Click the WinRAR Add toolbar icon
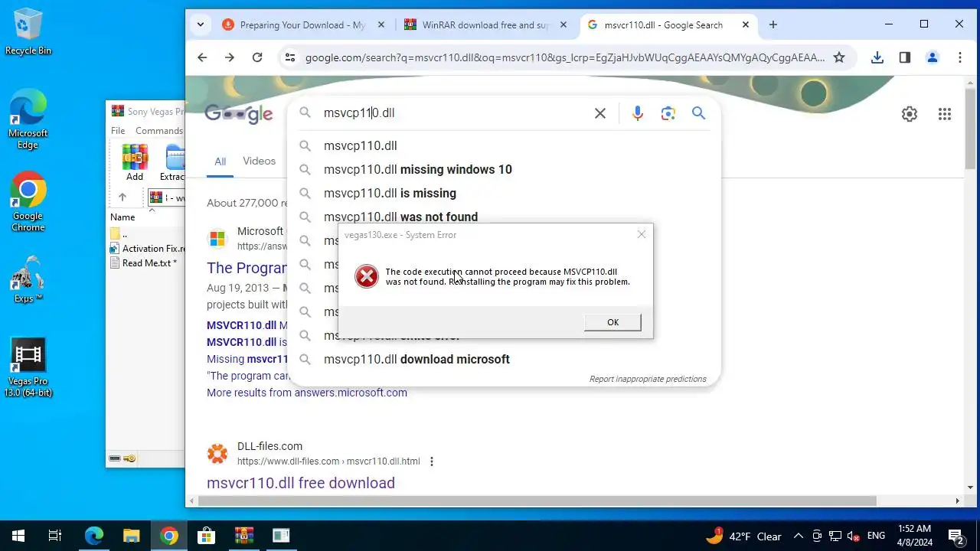 pos(135,163)
